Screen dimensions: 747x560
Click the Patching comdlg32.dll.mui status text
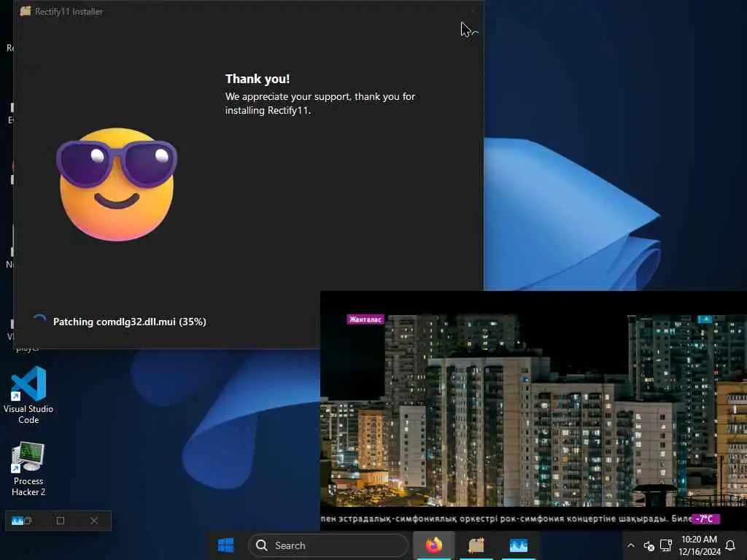130,322
